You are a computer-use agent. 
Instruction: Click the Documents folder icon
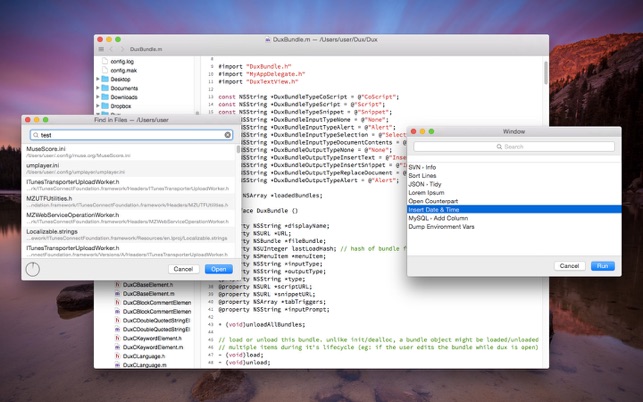pyautogui.click(x=105, y=88)
